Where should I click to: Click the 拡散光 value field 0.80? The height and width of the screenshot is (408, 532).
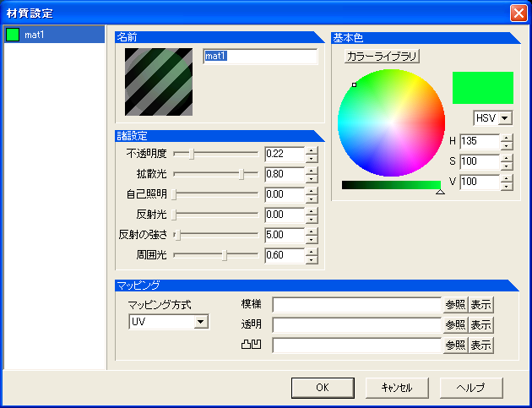pos(285,175)
